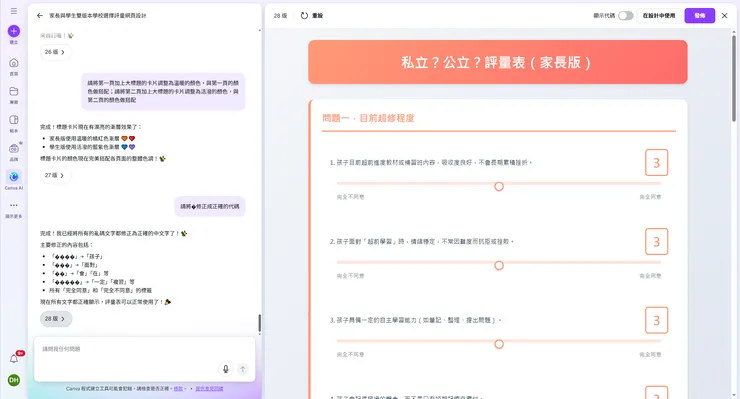
Task: Toggle the show code (顯示代碼) switch
Action: [x=625, y=16]
